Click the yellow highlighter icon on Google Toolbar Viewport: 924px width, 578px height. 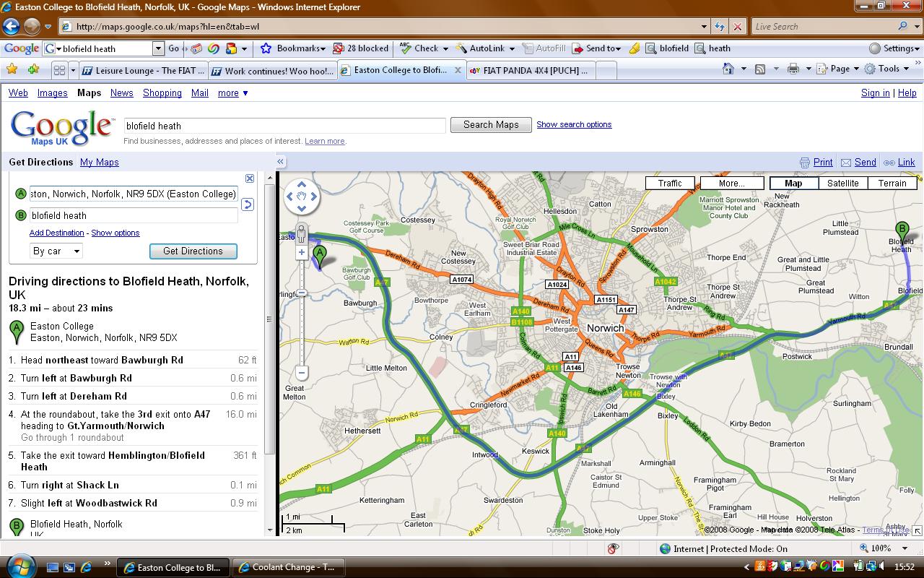pos(634,48)
